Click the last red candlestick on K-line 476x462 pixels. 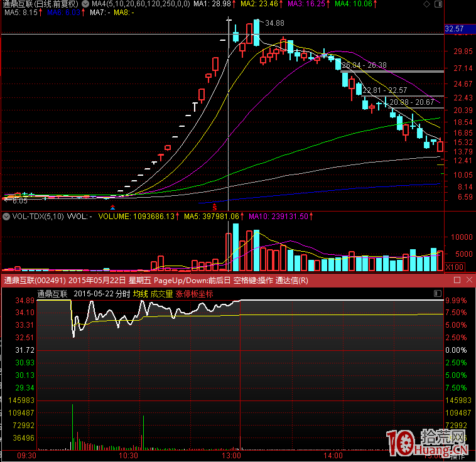[x=440, y=145]
